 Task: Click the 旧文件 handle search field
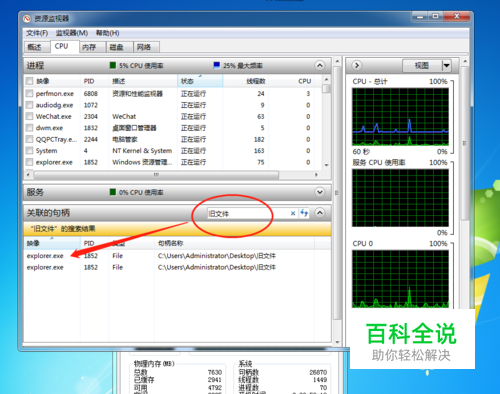(248, 213)
